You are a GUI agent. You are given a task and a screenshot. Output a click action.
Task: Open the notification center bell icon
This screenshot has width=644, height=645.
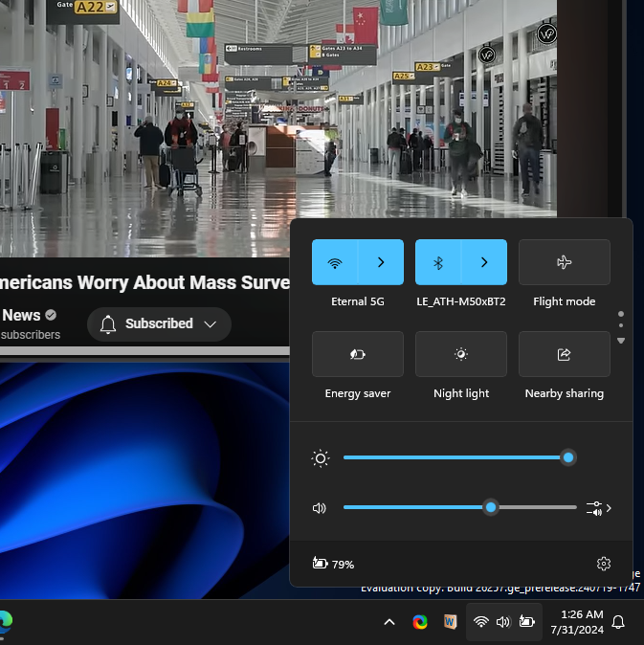pyautogui.click(x=618, y=622)
